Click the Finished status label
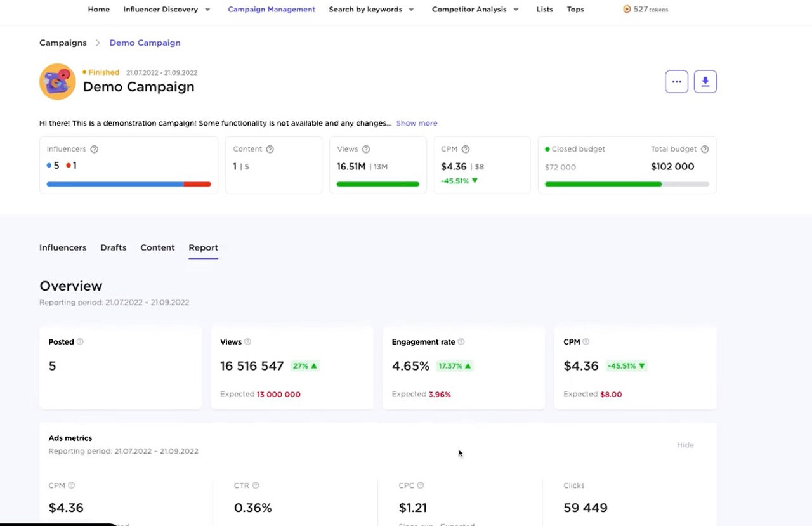This screenshot has height=526, width=812. pos(103,72)
